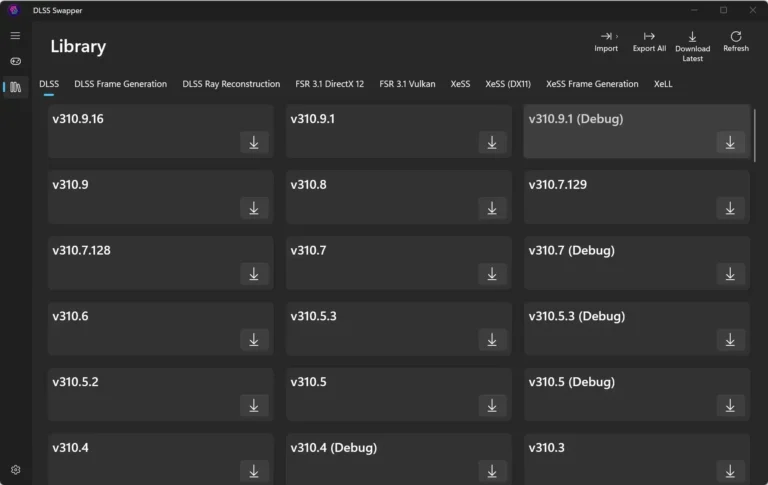
Task: Click Download Latest button
Action: pos(692,47)
